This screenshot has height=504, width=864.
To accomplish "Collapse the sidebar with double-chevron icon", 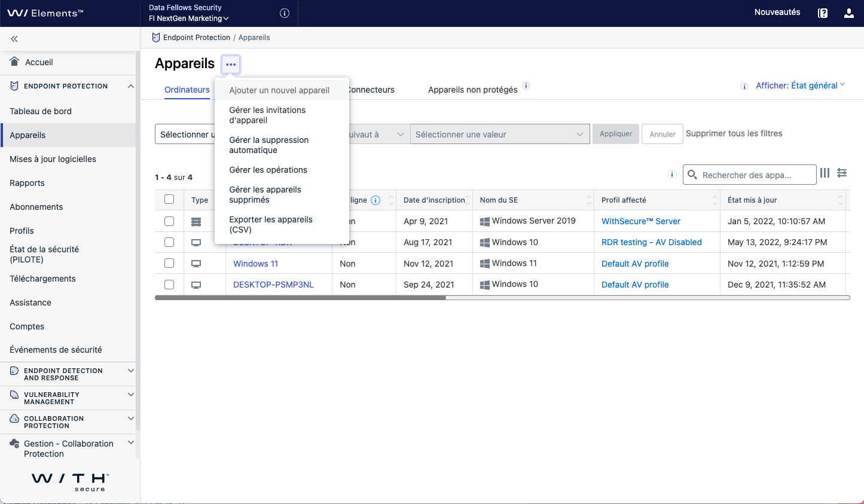I will point(14,39).
